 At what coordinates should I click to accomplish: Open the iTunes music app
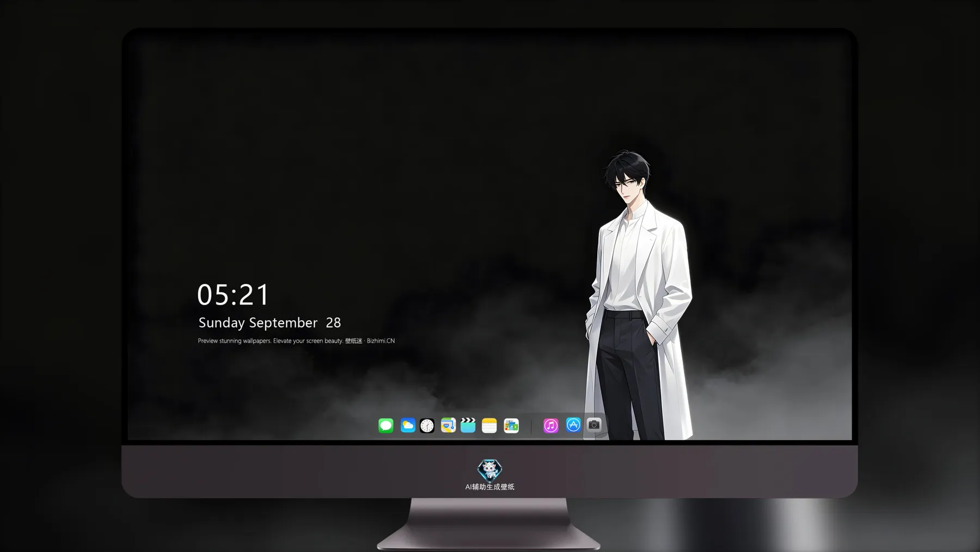[551, 426]
